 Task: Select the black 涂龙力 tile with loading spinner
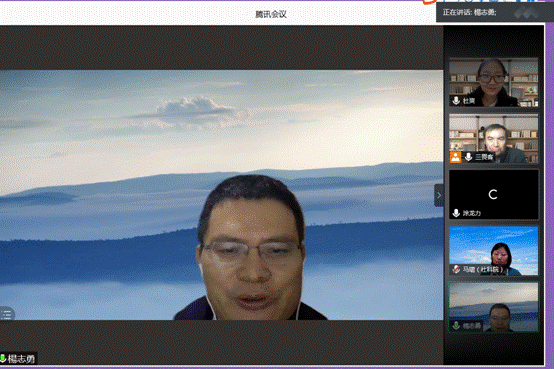point(494,194)
